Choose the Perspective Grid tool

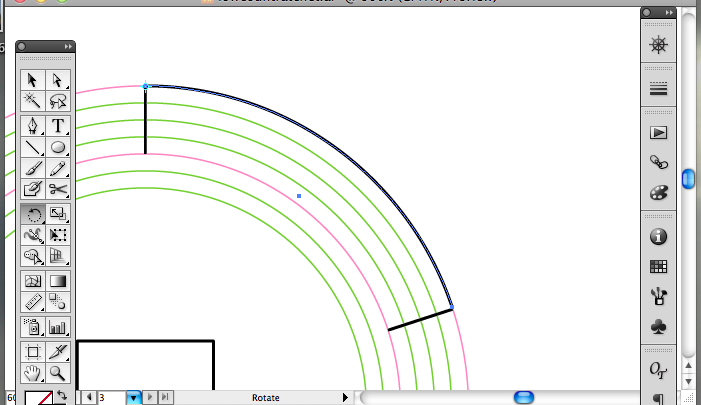pos(58,256)
